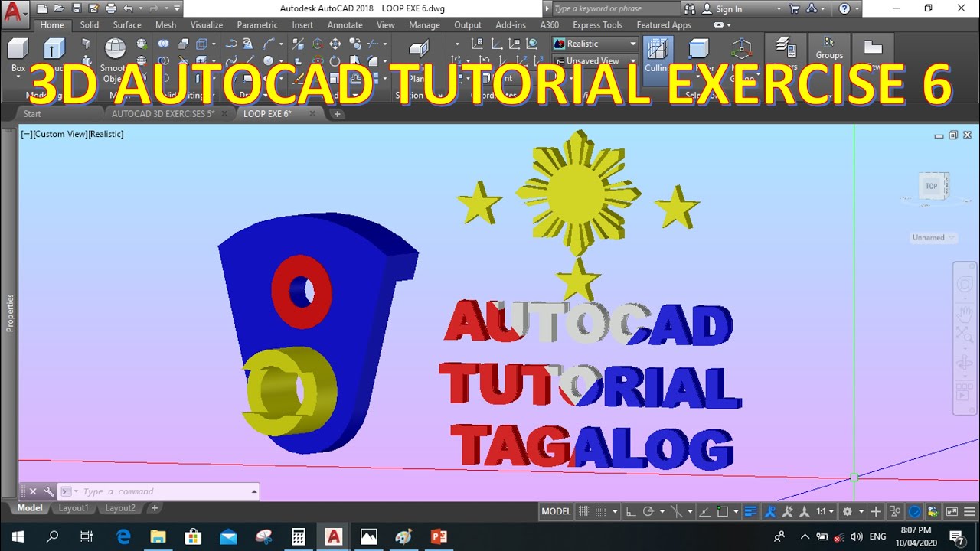Click the Workspace Switching gear icon
Image resolution: width=980 pixels, height=551 pixels.
click(848, 511)
